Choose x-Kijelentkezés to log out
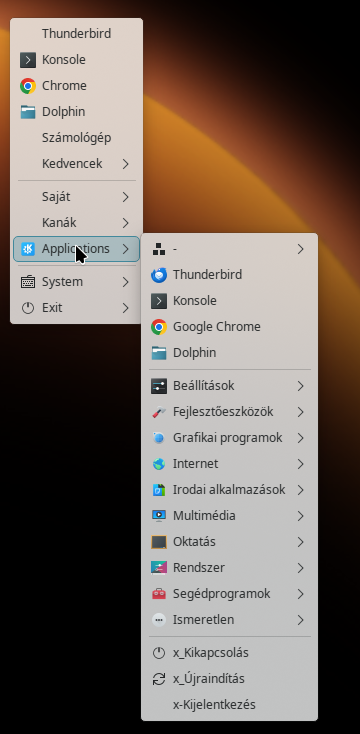360x734 pixels. tap(229, 705)
